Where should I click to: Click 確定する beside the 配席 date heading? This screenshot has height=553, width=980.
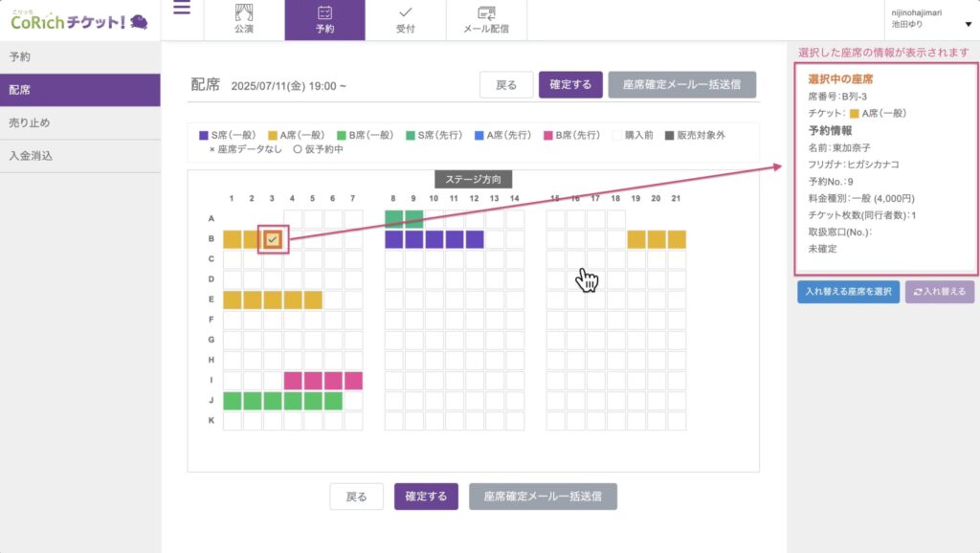point(570,85)
